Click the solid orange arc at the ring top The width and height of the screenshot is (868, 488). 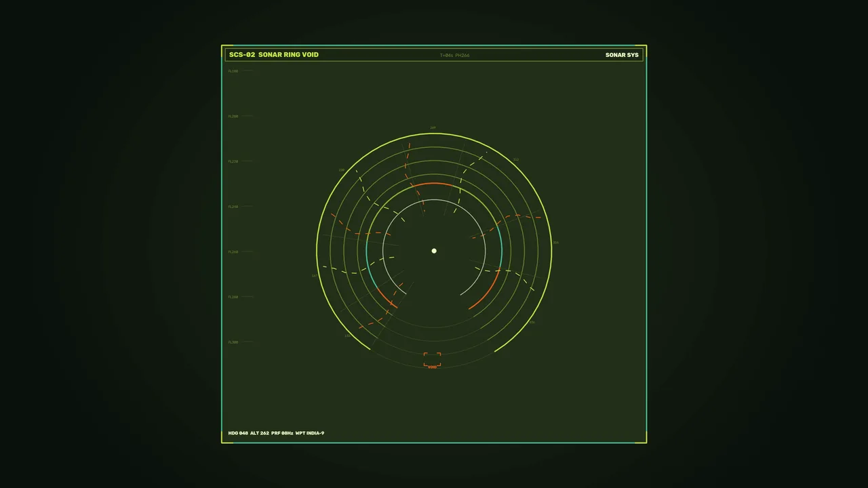[433, 183]
